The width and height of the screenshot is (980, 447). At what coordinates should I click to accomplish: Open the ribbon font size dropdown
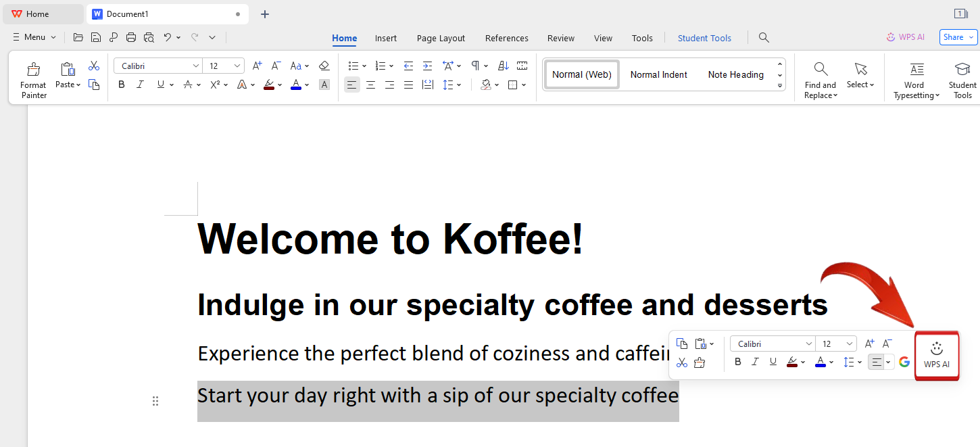tap(237, 66)
